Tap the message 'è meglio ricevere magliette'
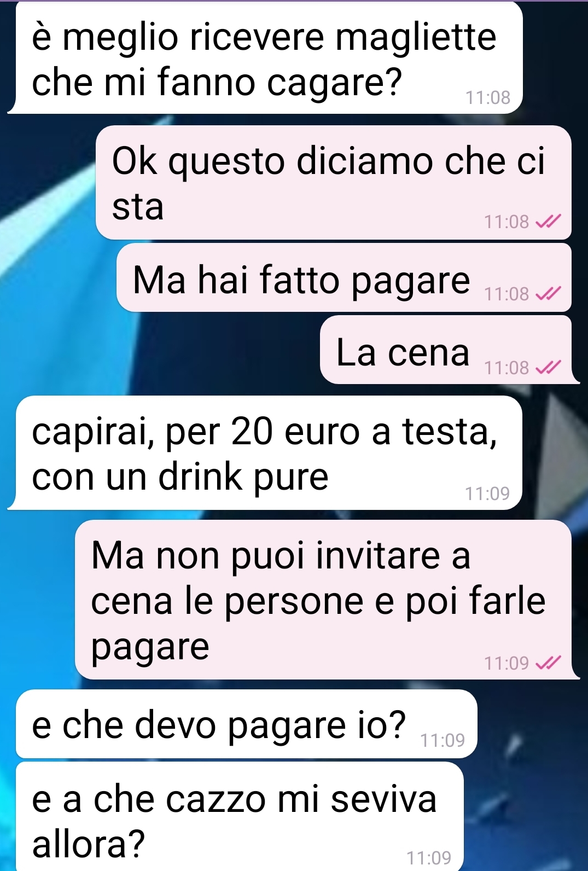This screenshot has width=588, height=871. click(265, 57)
